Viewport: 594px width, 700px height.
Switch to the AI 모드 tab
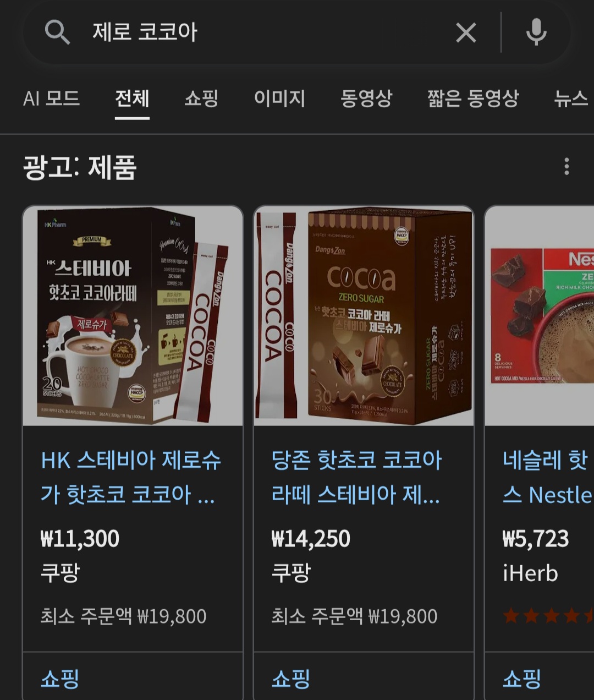pyautogui.click(x=51, y=99)
